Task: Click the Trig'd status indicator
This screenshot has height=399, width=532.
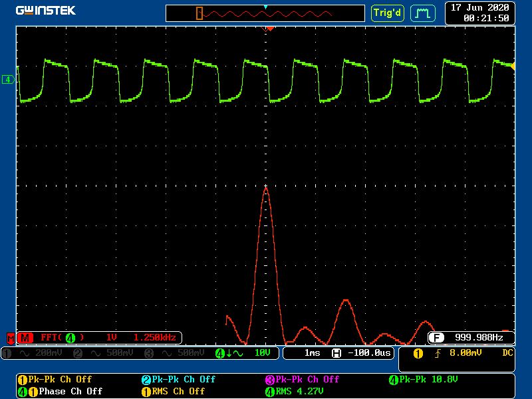Action: click(x=387, y=13)
